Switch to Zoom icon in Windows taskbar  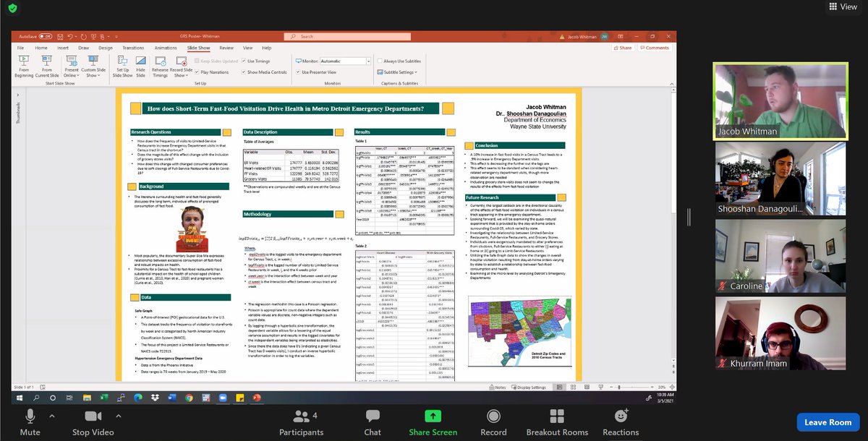coord(223,398)
